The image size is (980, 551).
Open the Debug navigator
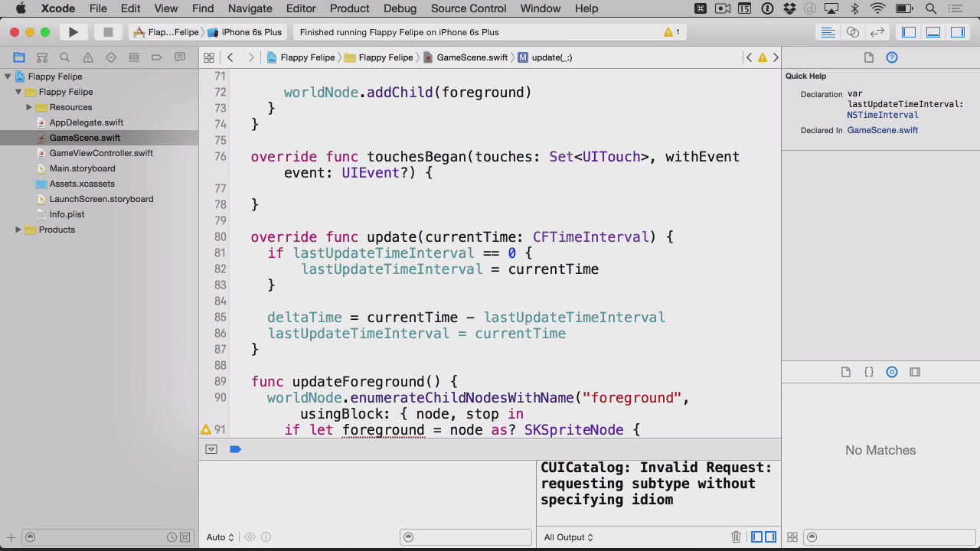134,57
